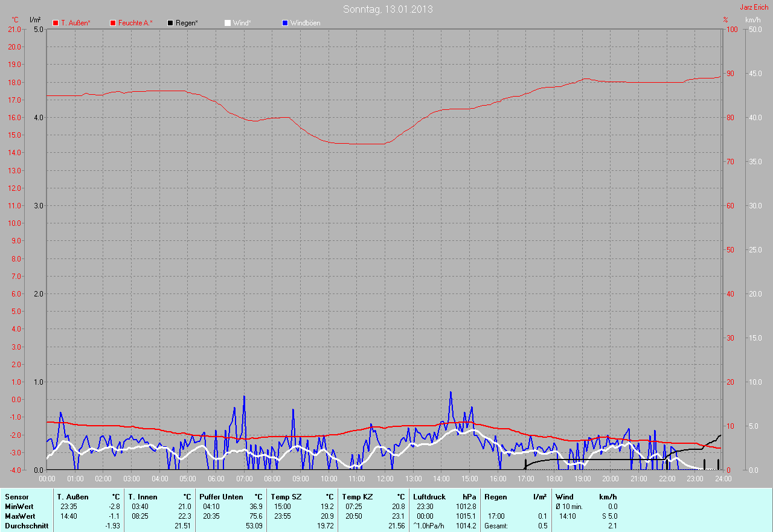Select the black Regen legend swatch
The image size is (773, 532).
pos(171,23)
